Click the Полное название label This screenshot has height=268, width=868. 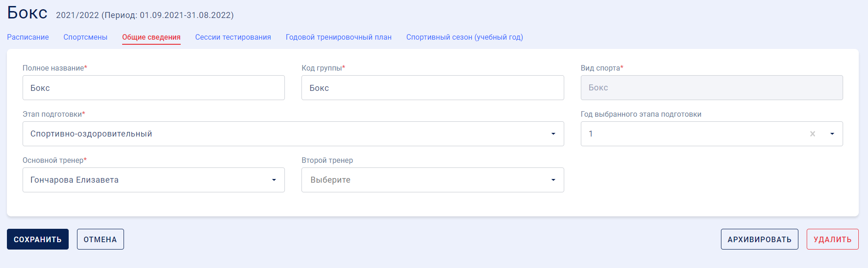coord(55,68)
